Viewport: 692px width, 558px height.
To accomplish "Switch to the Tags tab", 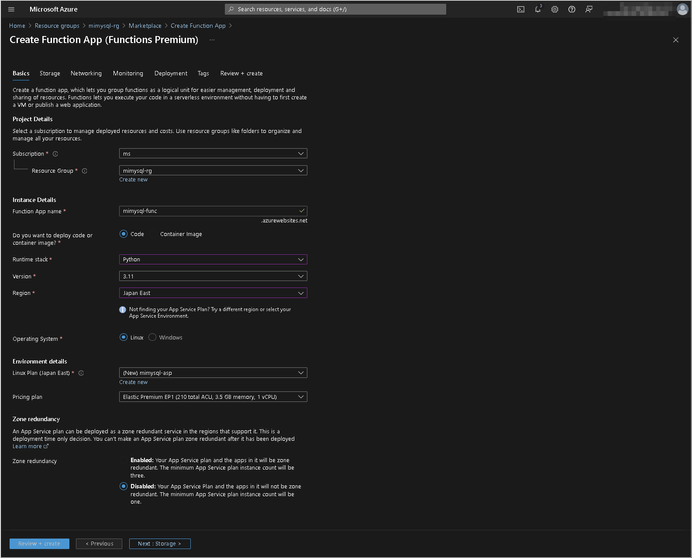I will [x=203, y=74].
